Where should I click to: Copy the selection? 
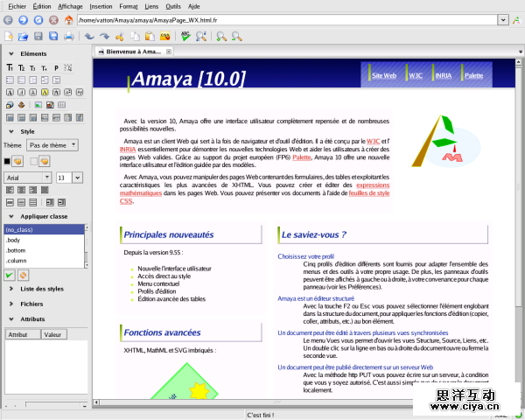click(135, 36)
